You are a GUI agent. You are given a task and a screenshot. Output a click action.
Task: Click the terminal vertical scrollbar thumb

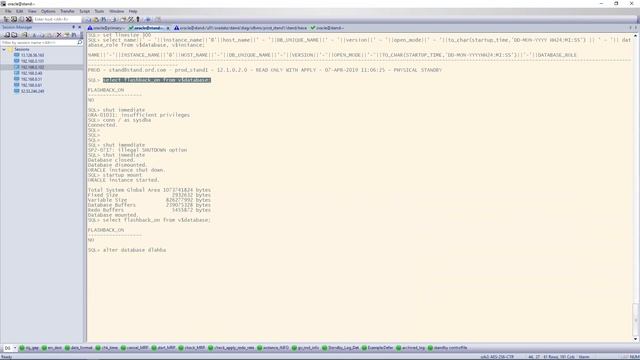click(x=635, y=320)
